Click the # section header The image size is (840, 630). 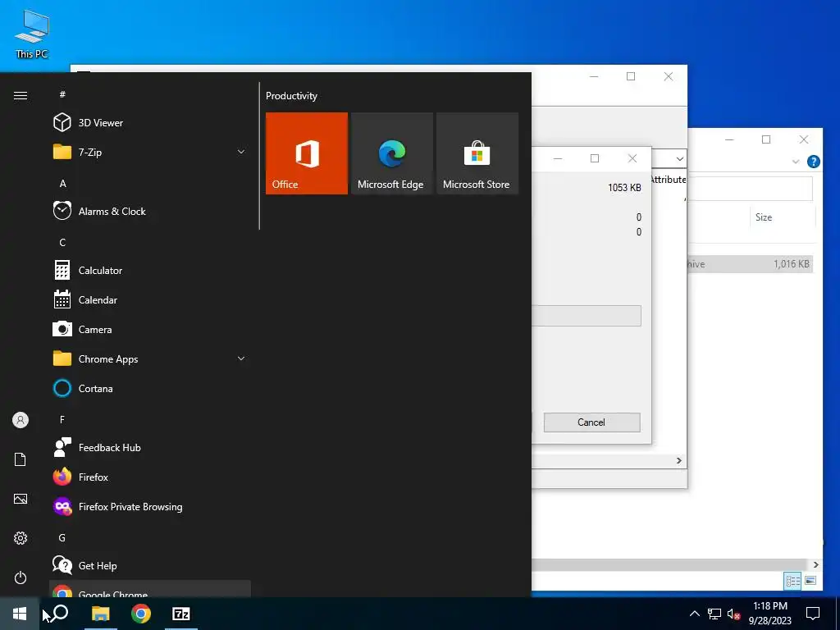click(62, 94)
